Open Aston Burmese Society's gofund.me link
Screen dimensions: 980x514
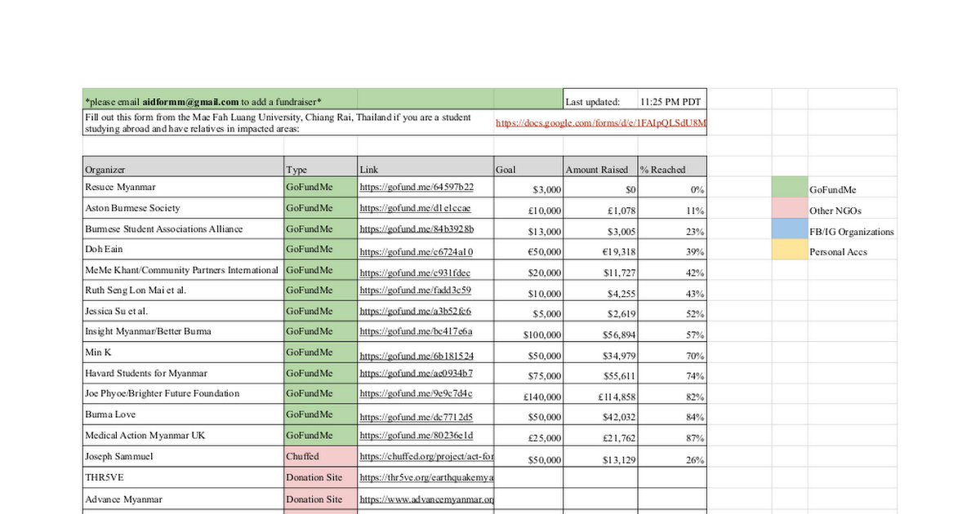click(x=415, y=208)
